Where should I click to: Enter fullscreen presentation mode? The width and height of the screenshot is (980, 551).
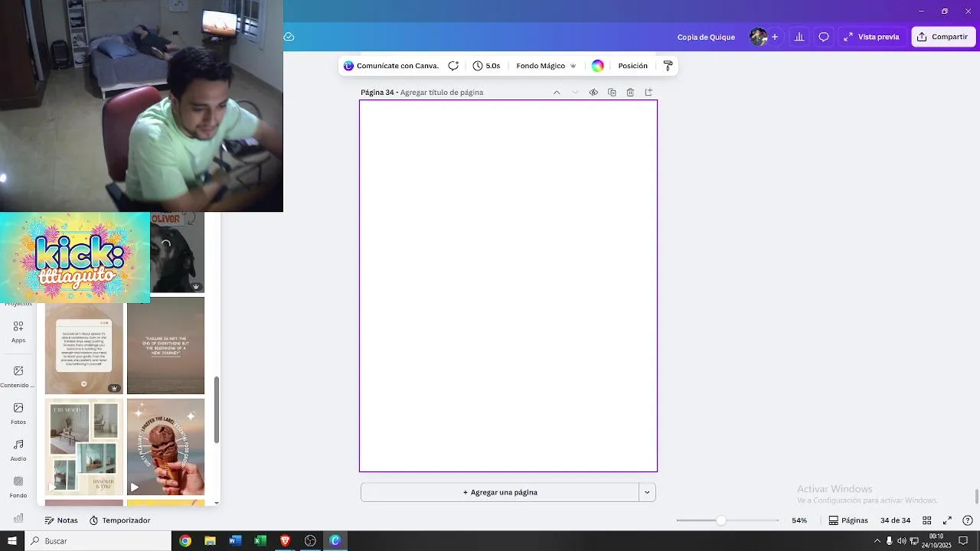coord(947,520)
